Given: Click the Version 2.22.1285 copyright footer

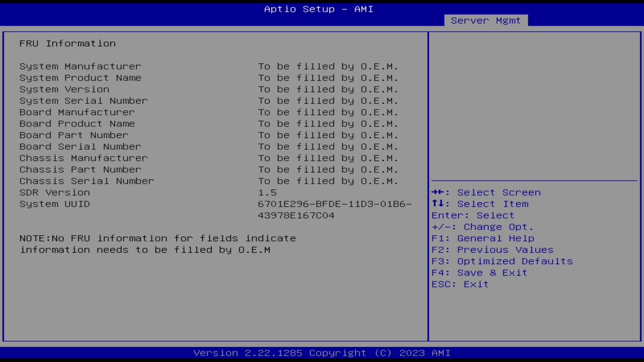Looking at the screenshot, I should coord(322,353).
